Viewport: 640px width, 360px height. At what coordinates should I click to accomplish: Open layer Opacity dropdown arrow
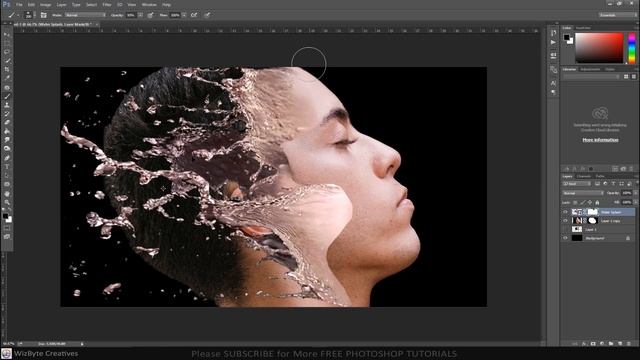click(x=635, y=193)
